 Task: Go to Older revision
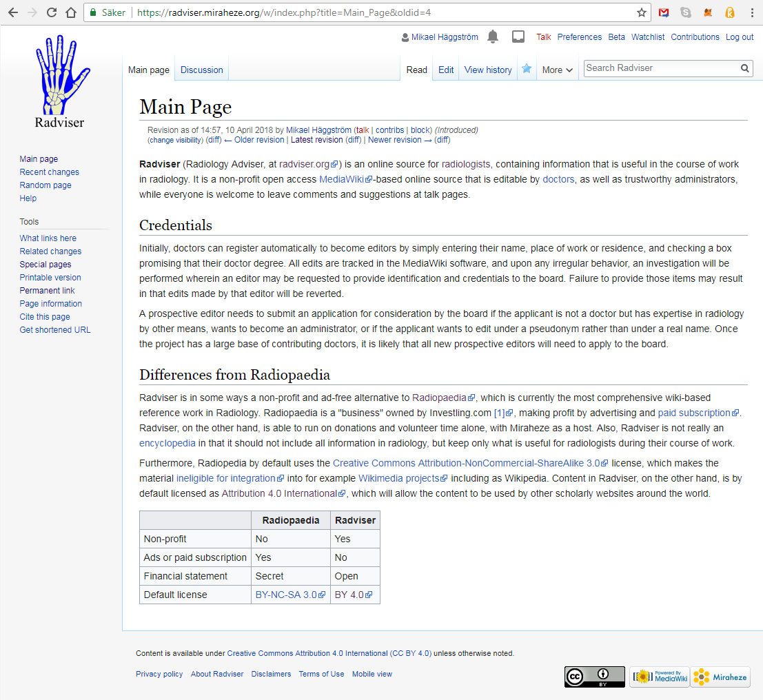[254, 140]
